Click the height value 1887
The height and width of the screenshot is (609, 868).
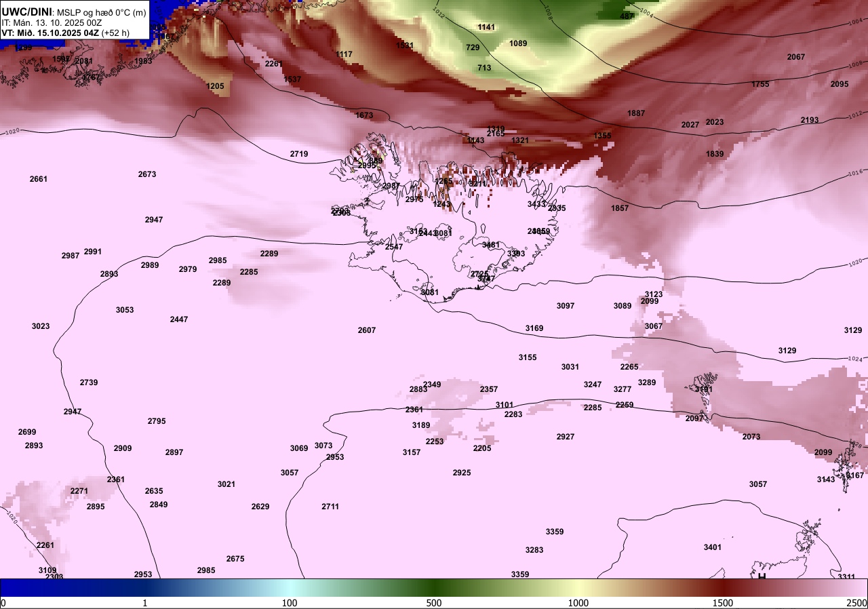(636, 113)
